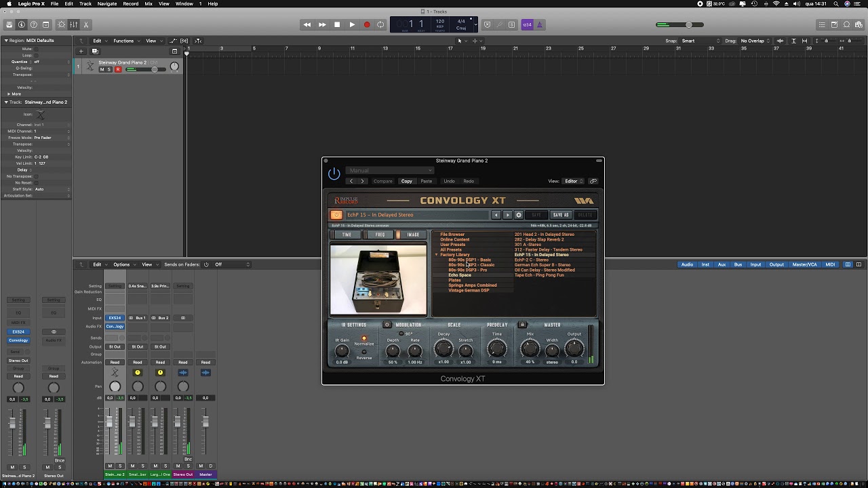Switch to the TIME display tab
The image size is (868, 488).
(347, 235)
